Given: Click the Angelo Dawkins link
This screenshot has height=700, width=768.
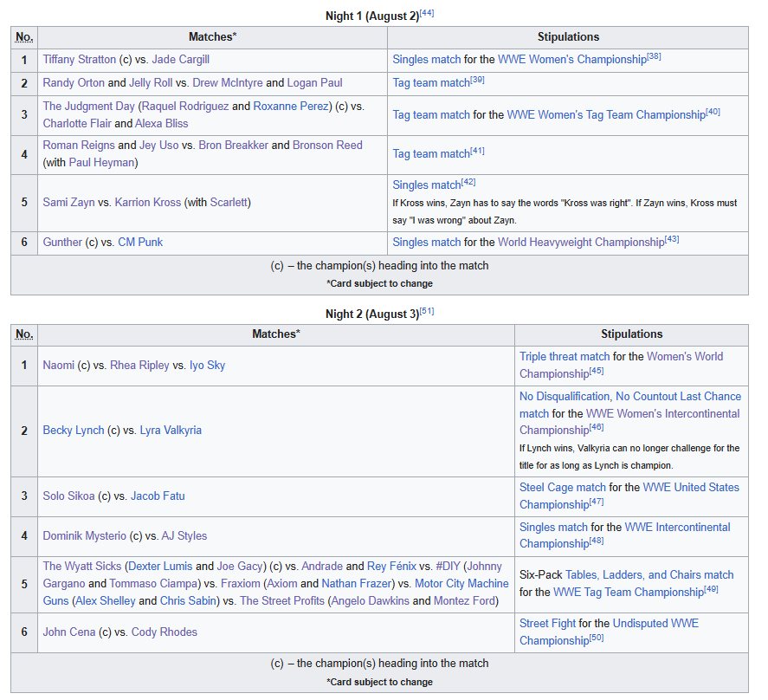Looking at the screenshot, I should (x=371, y=601).
